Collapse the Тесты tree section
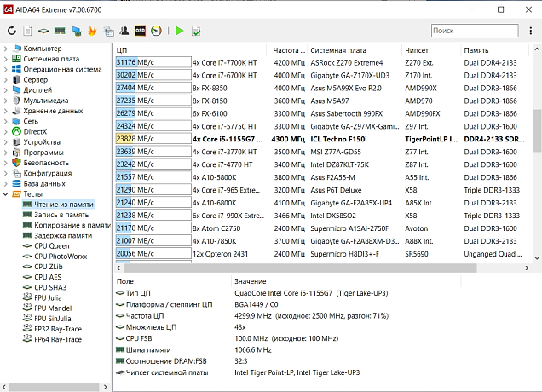Image resolution: width=542 pixels, height=392 pixels. tap(6, 193)
